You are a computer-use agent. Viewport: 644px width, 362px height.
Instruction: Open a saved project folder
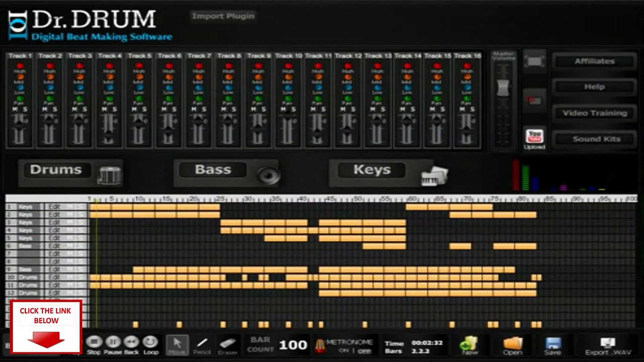[513, 345]
